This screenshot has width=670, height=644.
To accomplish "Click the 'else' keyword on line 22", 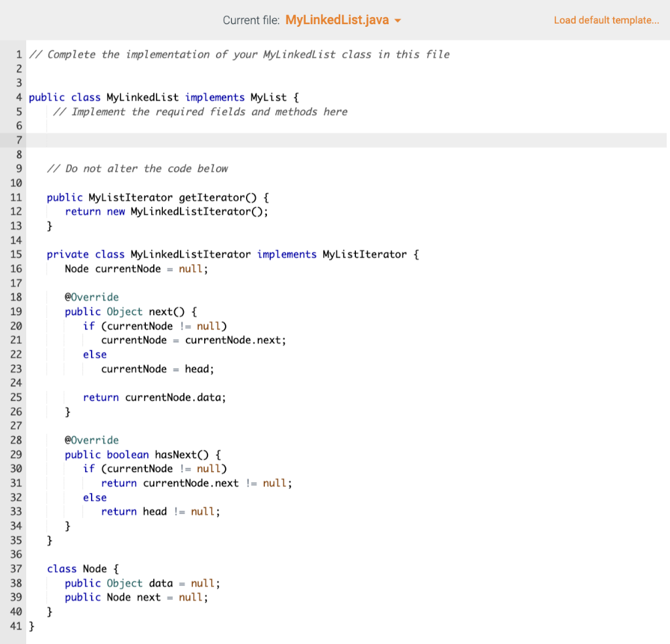I will [x=95, y=354].
